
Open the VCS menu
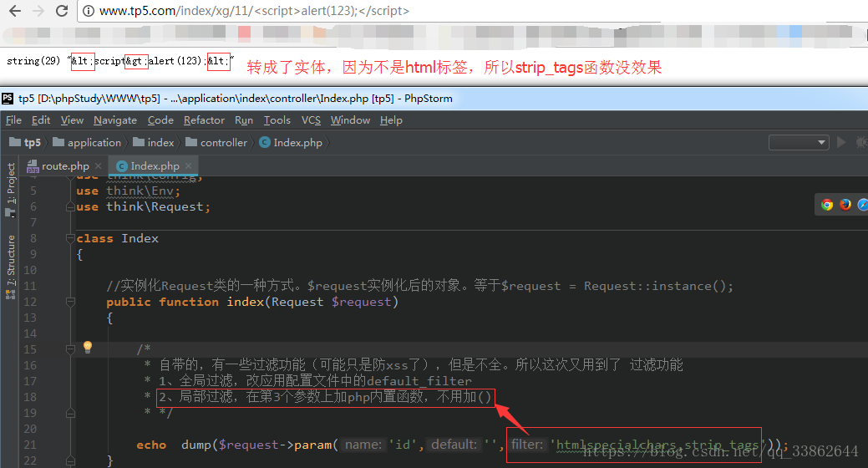click(x=311, y=120)
